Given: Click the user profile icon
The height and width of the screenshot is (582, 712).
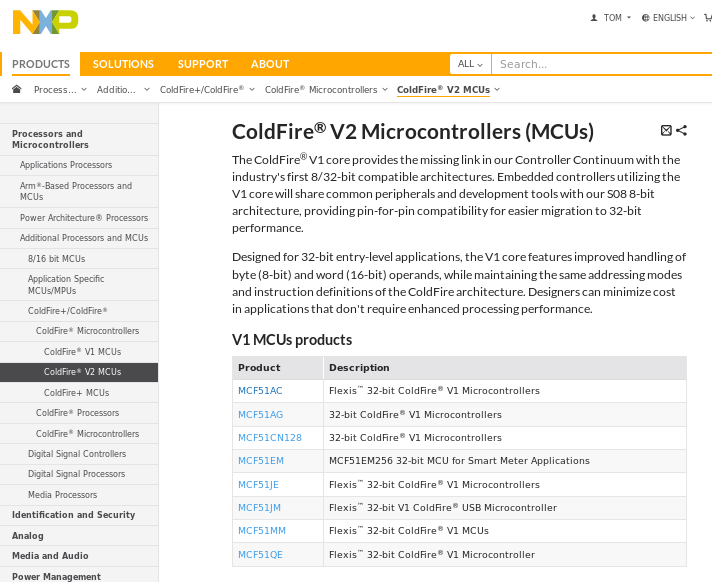Looking at the screenshot, I should 594,17.
